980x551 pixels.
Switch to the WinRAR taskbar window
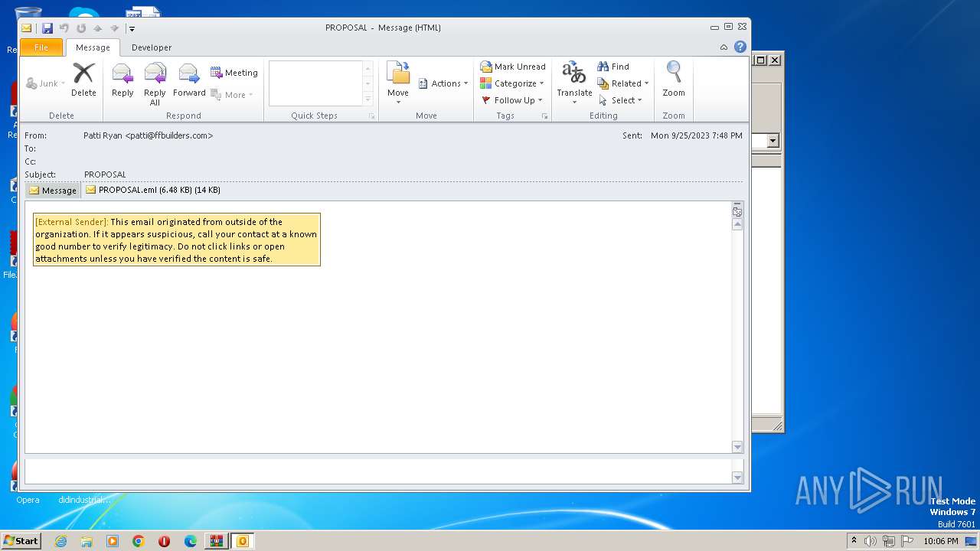point(217,541)
